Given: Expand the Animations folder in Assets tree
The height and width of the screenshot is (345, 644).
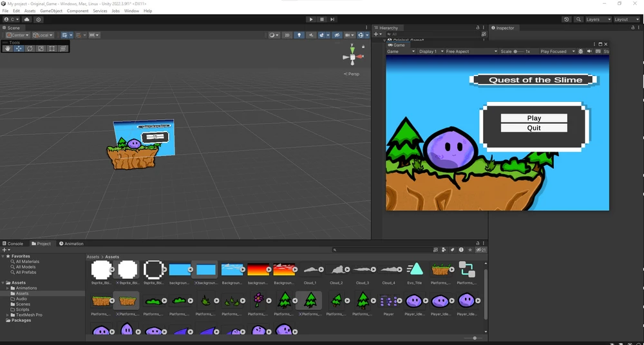Looking at the screenshot, I should (8, 288).
